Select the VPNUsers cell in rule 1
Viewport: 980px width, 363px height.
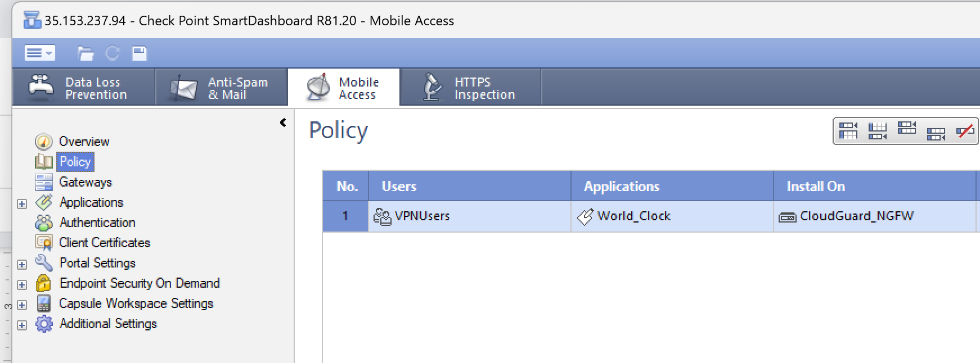pyautogui.click(x=422, y=216)
